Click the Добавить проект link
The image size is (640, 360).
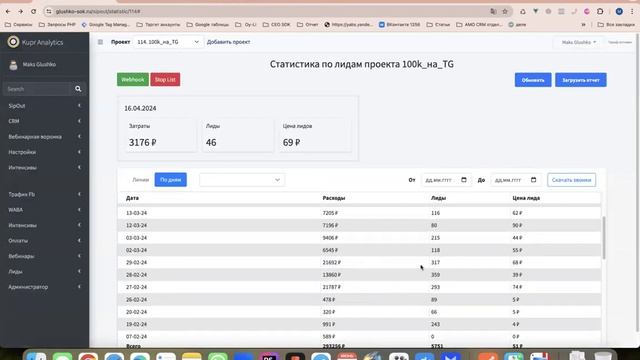pyautogui.click(x=229, y=42)
